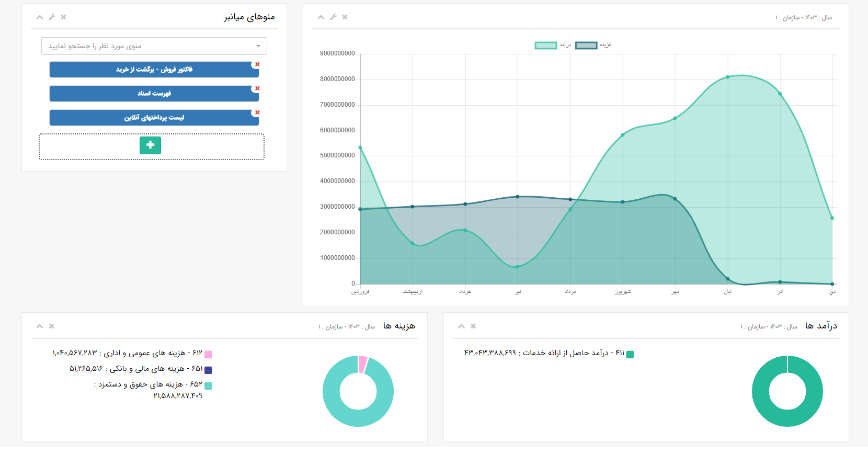The image size is (868, 454).
Task: Collapse the هزینه ها panel with chevron
Action: pyautogui.click(x=40, y=326)
